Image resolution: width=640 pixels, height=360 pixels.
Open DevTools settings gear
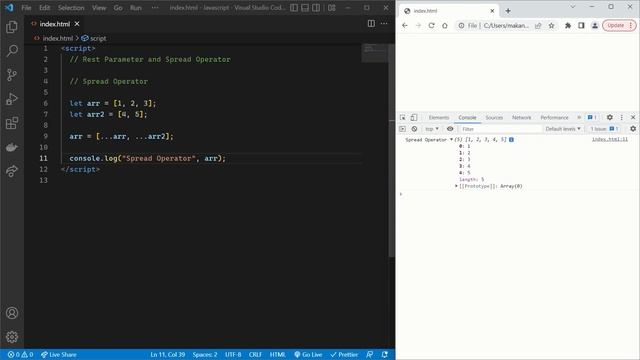pyautogui.click(x=609, y=118)
